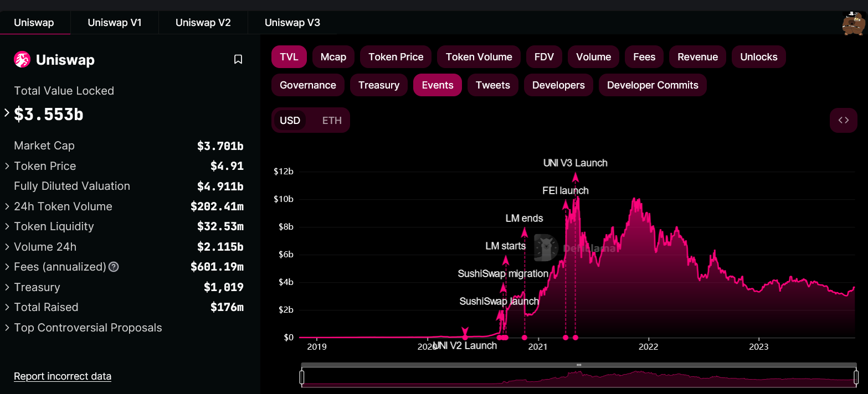
Task: Click the $3.553b TVL figure
Action: pyautogui.click(x=49, y=114)
